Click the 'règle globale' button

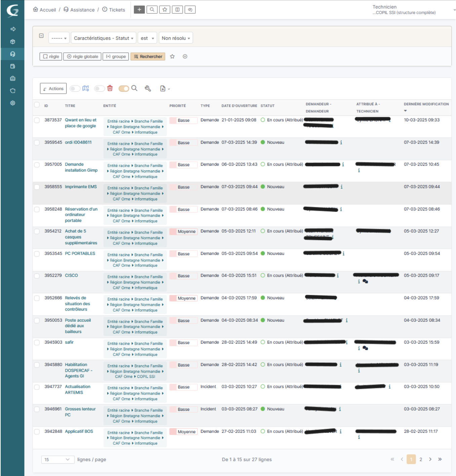pyautogui.click(x=82, y=56)
